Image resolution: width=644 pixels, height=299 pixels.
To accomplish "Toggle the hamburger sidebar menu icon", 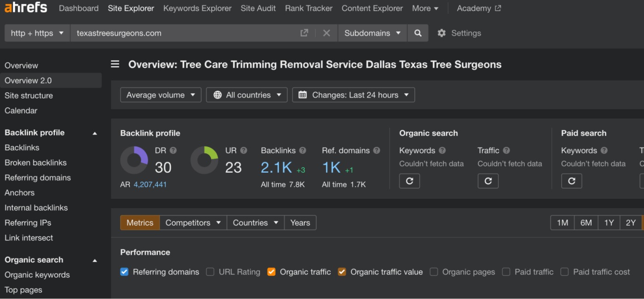I will point(115,64).
